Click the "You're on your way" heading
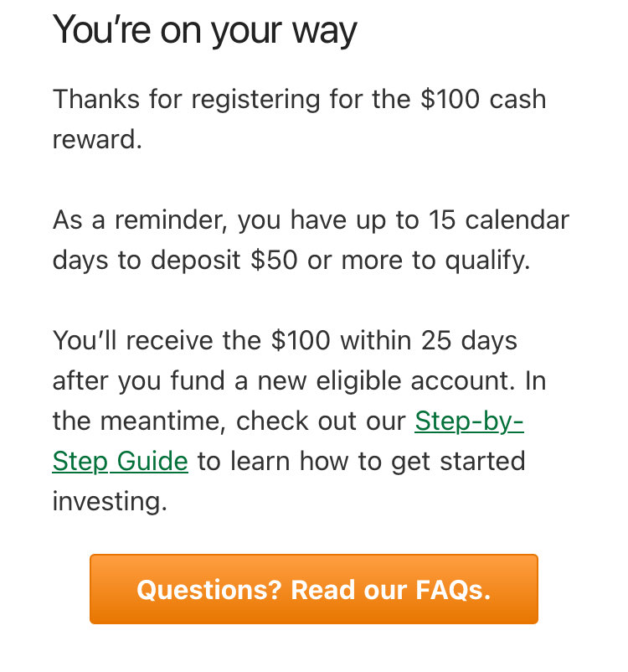Screen dimensions: 628x672 204,32
